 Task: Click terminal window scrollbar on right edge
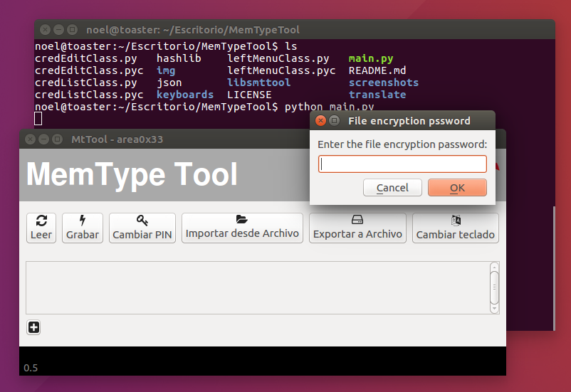point(554,268)
